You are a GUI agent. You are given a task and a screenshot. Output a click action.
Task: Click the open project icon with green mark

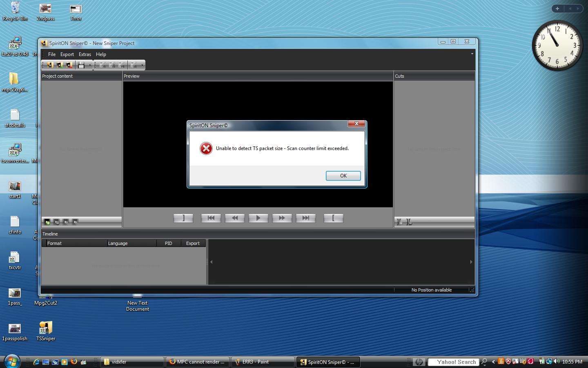click(x=60, y=65)
